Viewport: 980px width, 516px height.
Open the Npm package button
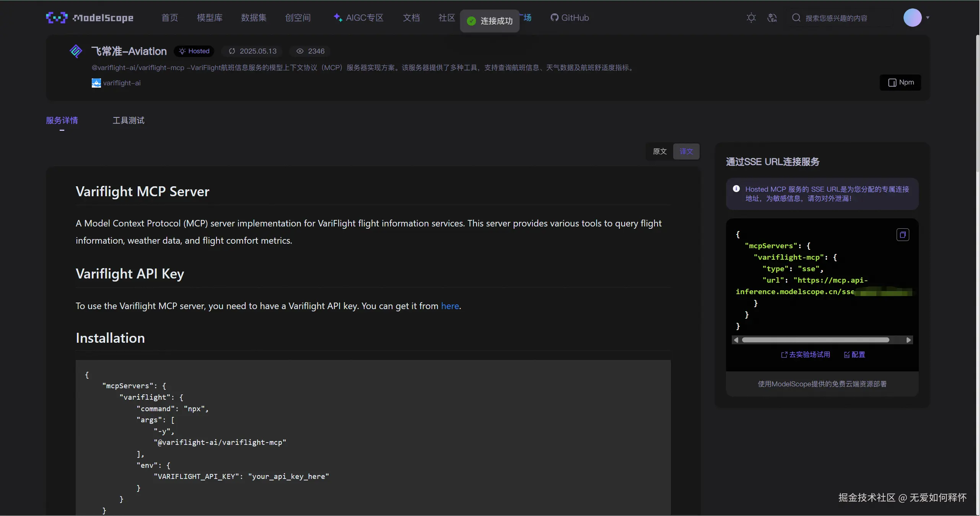pyautogui.click(x=900, y=83)
